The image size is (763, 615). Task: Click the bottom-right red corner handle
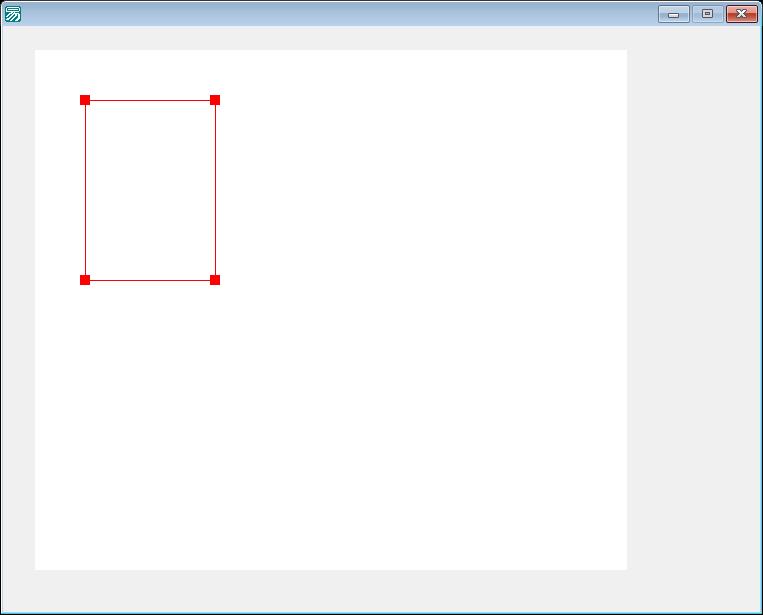[215, 280]
